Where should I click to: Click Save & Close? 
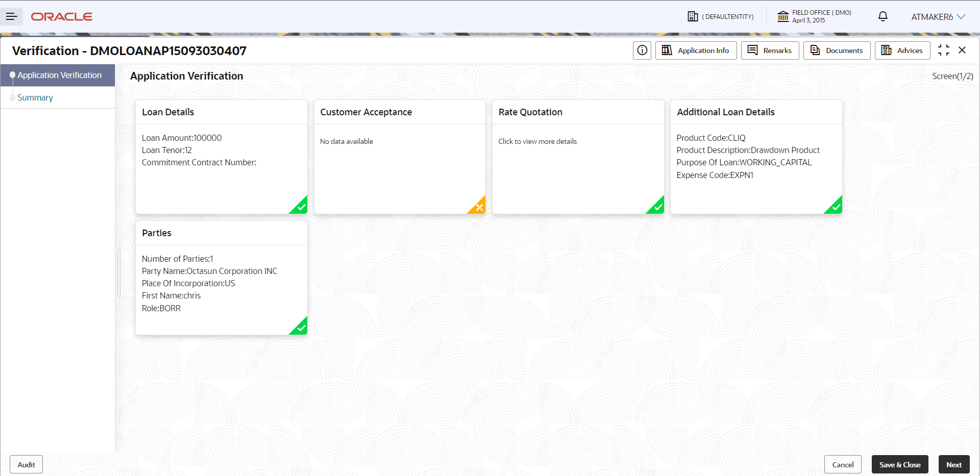click(x=900, y=465)
